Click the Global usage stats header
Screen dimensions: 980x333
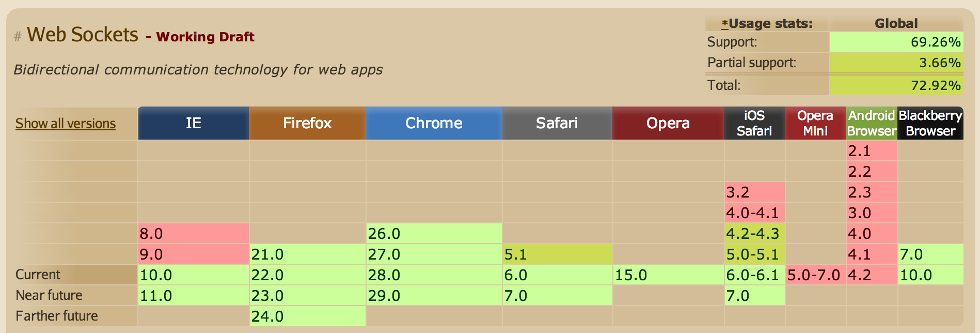coord(896,23)
